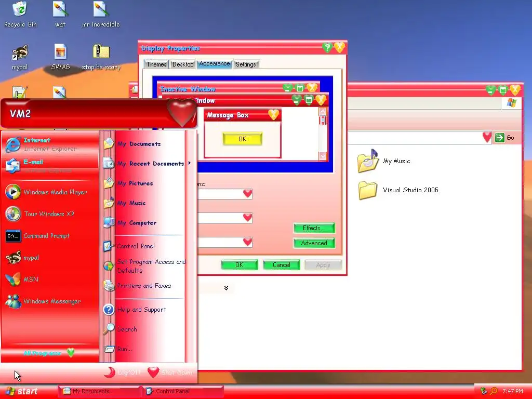The height and width of the screenshot is (399, 532).
Task: Open the SWAG desktop icon
Action: [x=60, y=57]
